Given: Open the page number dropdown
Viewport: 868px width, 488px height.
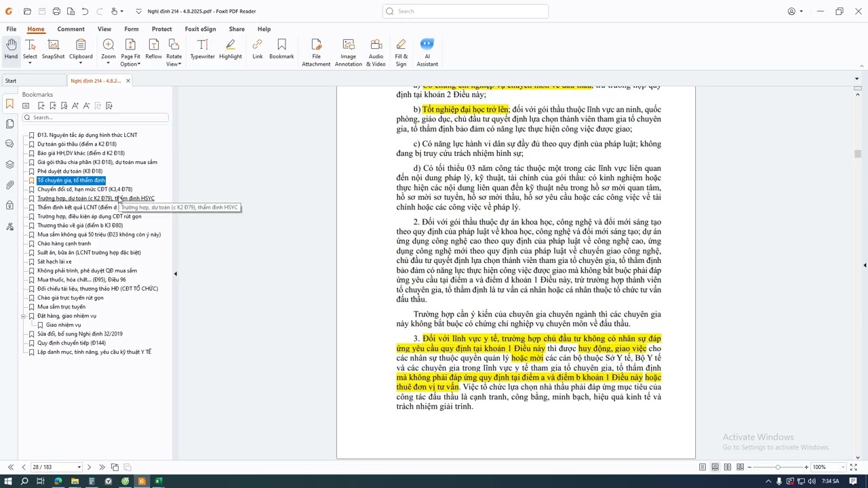Looking at the screenshot, I should click(x=79, y=467).
